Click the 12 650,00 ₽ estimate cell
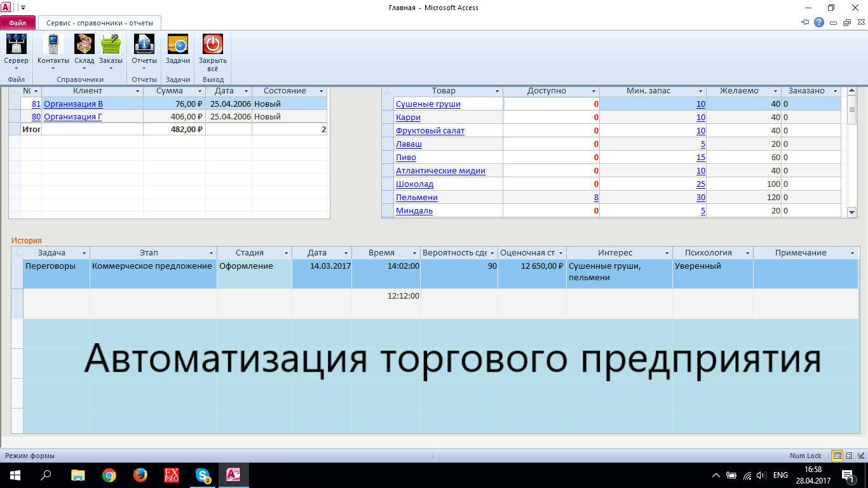This screenshot has height=488, width=868. tap(532, 274)
